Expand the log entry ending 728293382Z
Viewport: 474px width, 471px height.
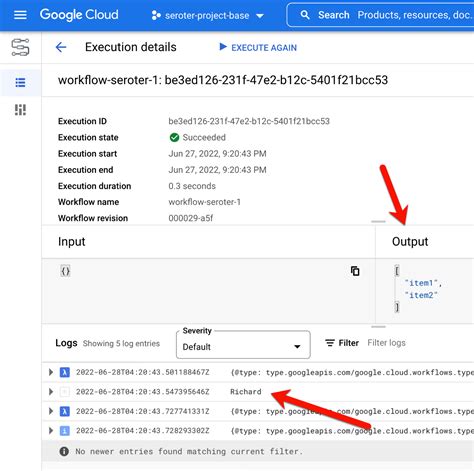[x=51, y=431]
